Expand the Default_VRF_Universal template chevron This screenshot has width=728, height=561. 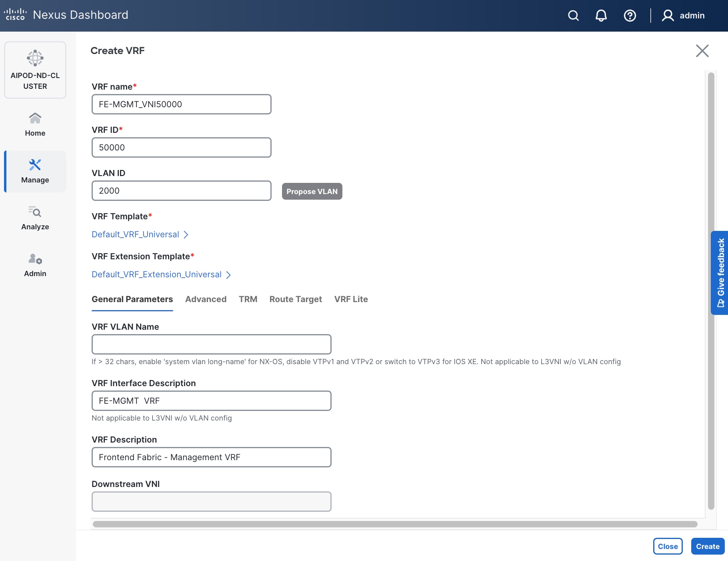[x=186, y=235]
